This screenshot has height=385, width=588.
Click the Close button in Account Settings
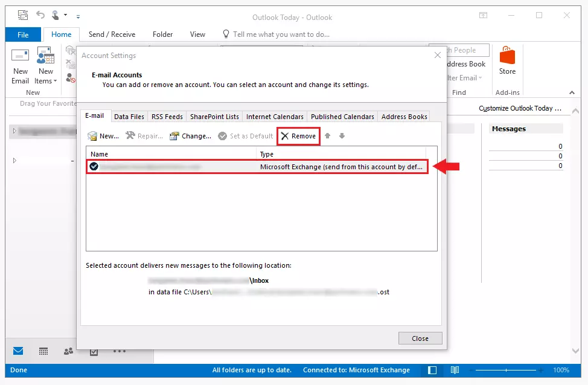pyautogui.click(x=420, y=338)
